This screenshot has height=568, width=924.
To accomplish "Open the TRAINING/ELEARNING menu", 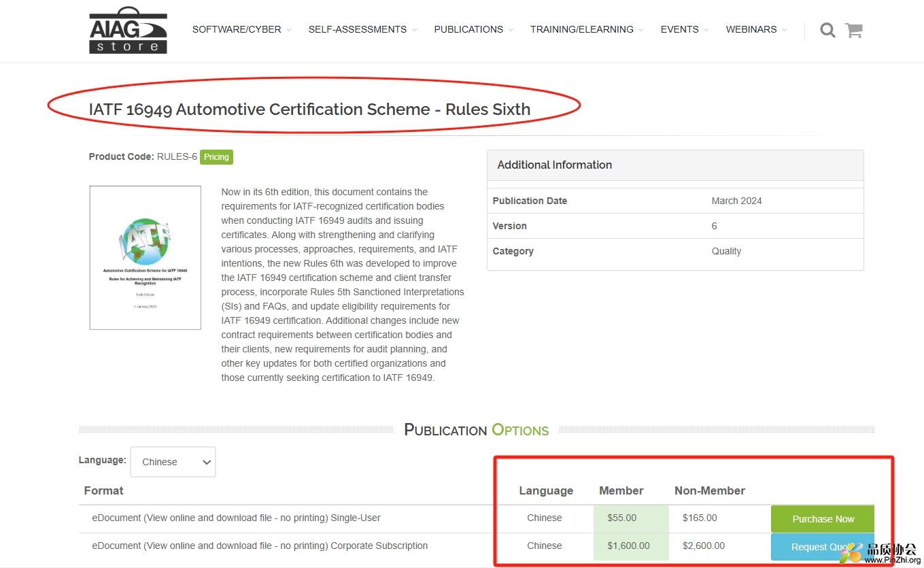I will pyautogui.click(x=587, y=29).
